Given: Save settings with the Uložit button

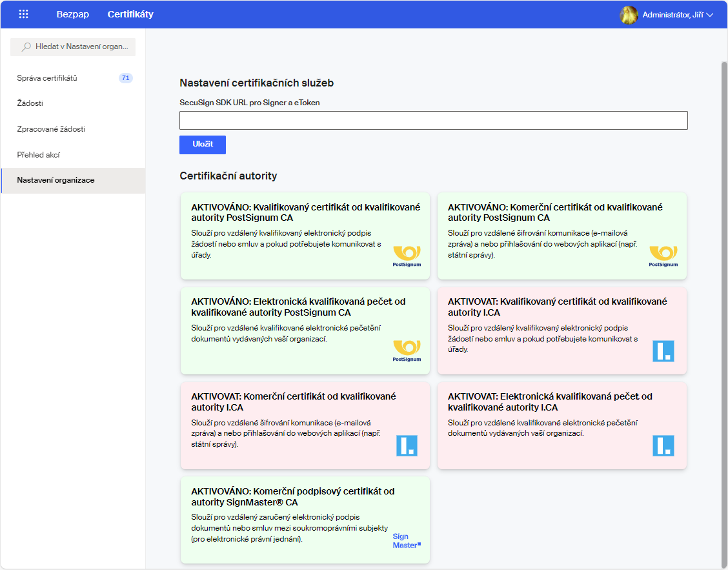Looking at the screenshot, I should pyautogui.click(x=203, y=145).
